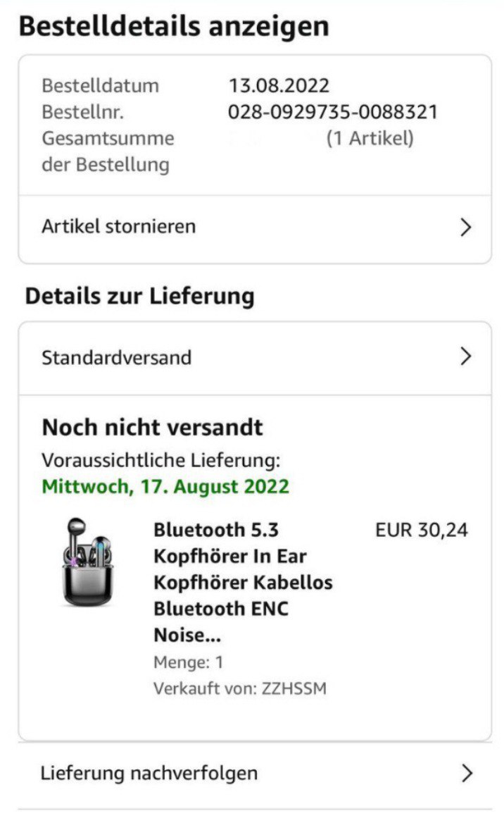Click the Noch nicht versandt status heading
This screenshot has width=504, height=818.
point(152,427)
